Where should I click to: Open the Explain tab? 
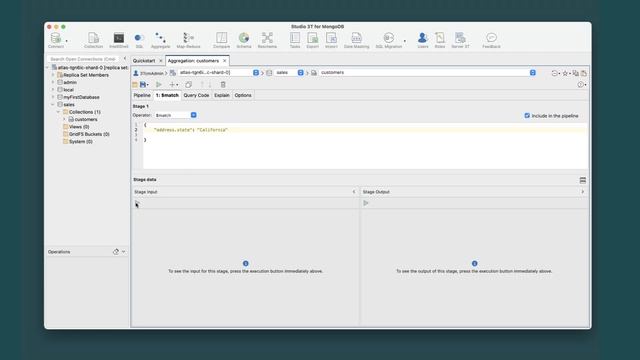coord(222,95)
